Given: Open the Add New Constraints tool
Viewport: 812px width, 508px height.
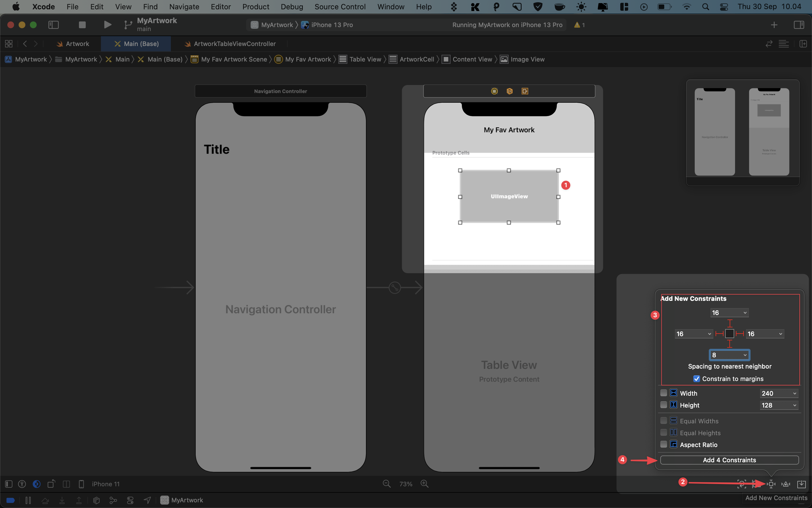Looking at the screenshot, I should pyautogui.click(x=771, y=484).
